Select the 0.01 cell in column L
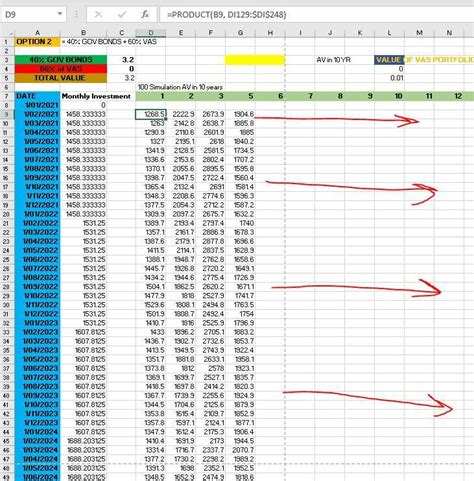 point(389,78)
